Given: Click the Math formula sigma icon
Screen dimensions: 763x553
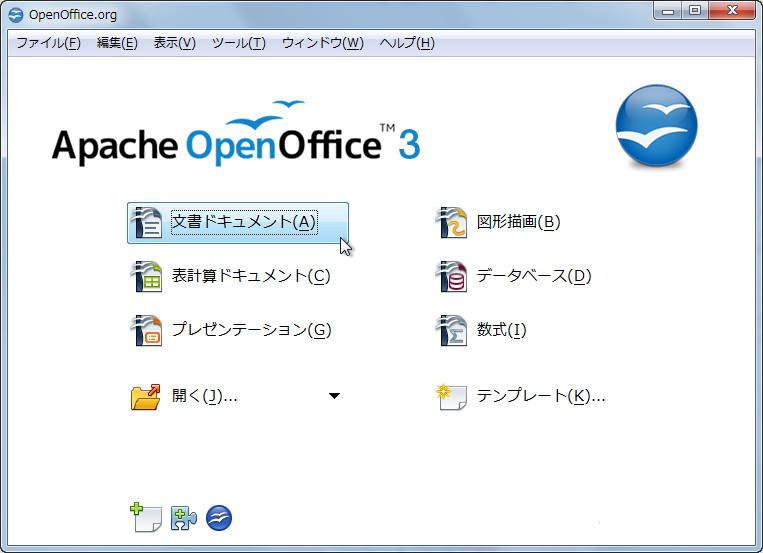Looking at the screenshot, I should [451, 331].
